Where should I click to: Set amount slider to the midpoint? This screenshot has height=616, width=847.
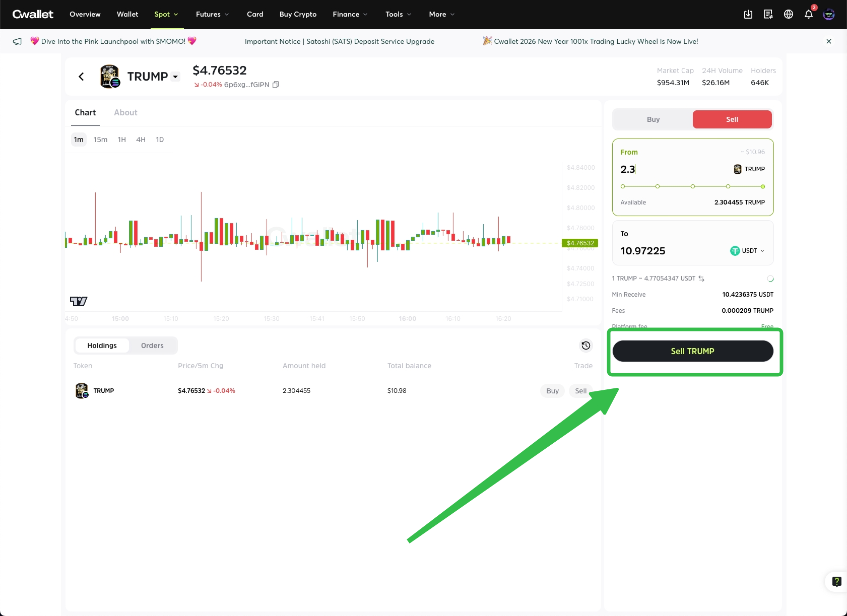693,186
